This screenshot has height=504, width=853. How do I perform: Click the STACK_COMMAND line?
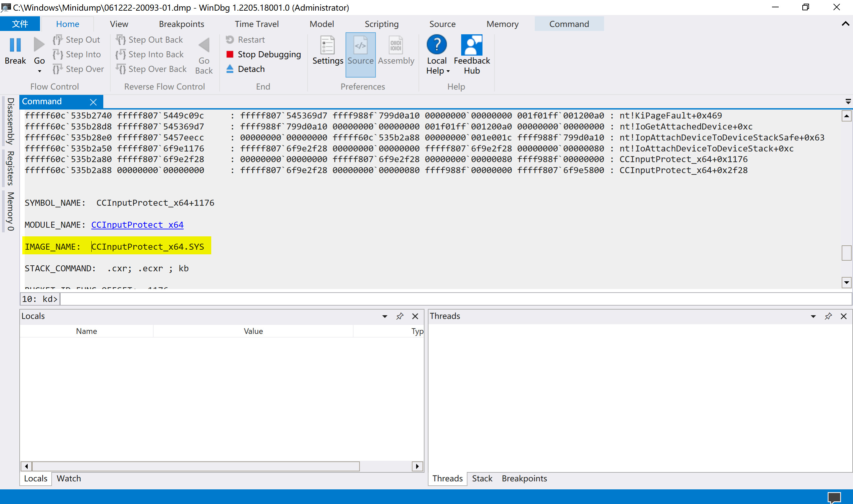click(x=106, y=268)
